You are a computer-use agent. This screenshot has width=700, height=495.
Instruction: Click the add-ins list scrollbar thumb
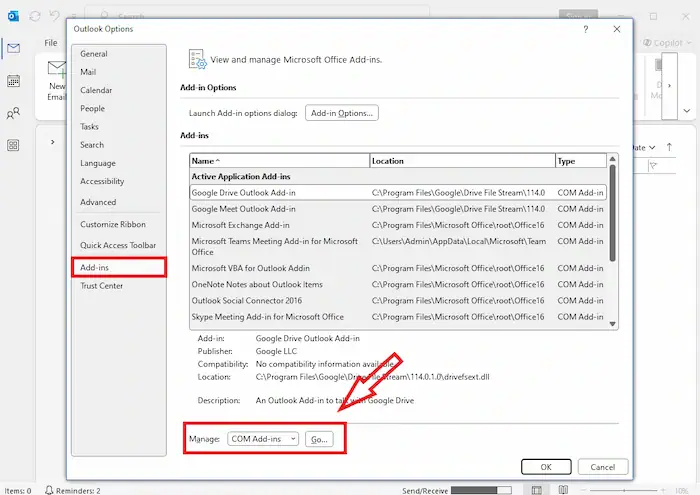pos(612,213)
